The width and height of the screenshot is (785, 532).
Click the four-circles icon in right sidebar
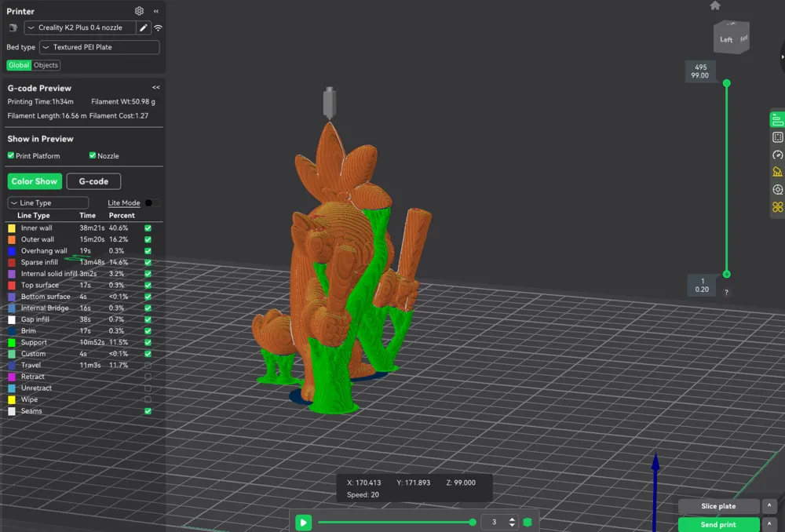pos(777,207)
